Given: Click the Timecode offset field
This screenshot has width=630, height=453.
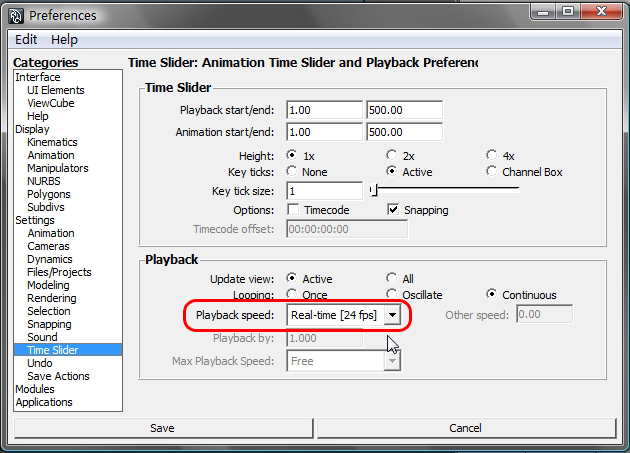Looking at the screenshot, I should 347,229.
